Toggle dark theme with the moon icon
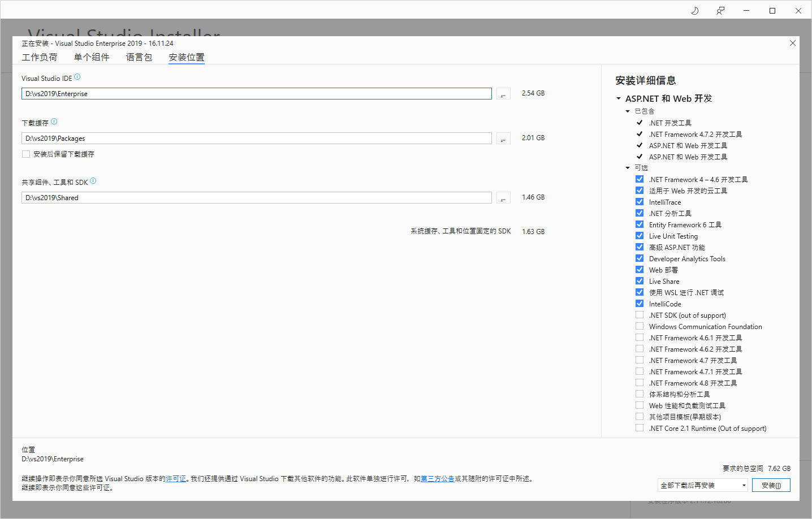 [x=694, y=10]
